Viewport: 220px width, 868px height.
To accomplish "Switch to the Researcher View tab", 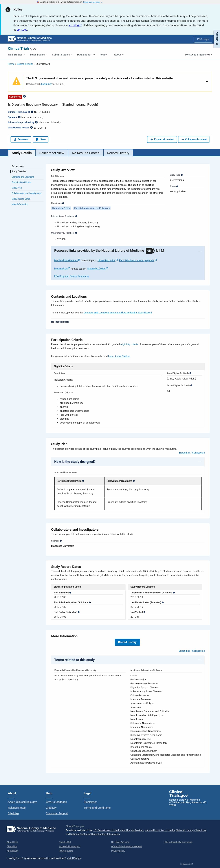I will point(51,153).
